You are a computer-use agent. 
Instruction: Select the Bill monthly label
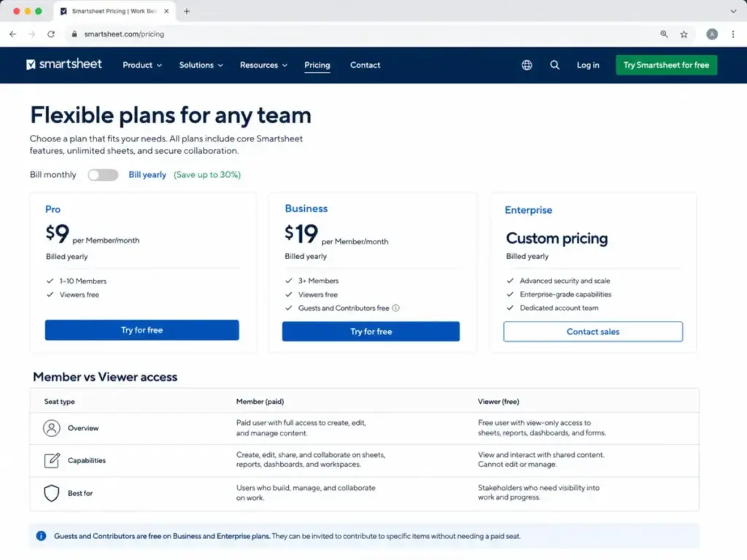pos(53,175)
